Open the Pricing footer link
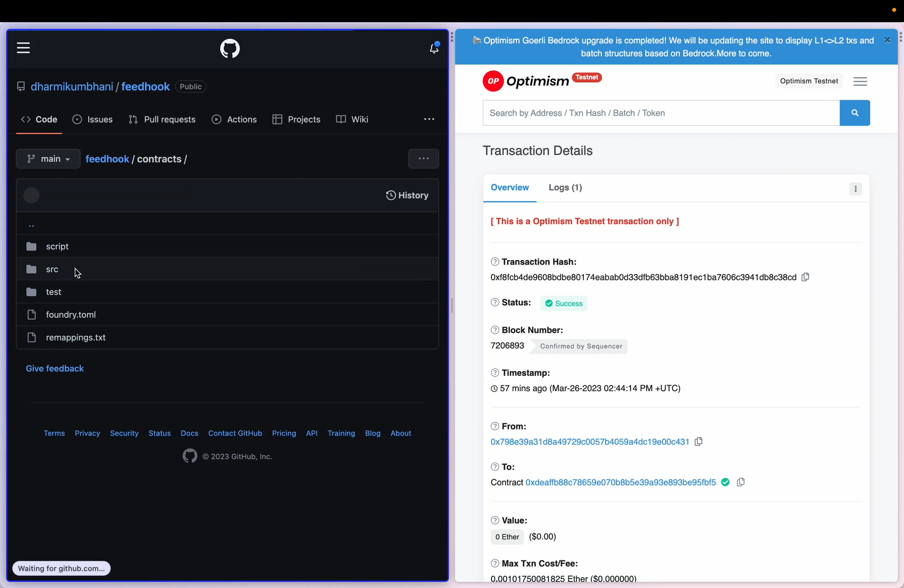 click(x=284, y=433)
